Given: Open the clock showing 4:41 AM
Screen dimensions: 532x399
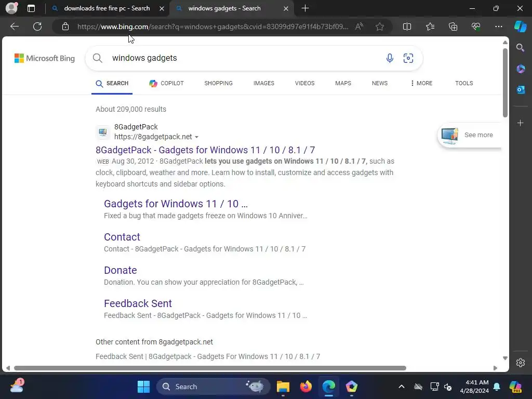Looking at the screenshot, I should tap(474, 387).
